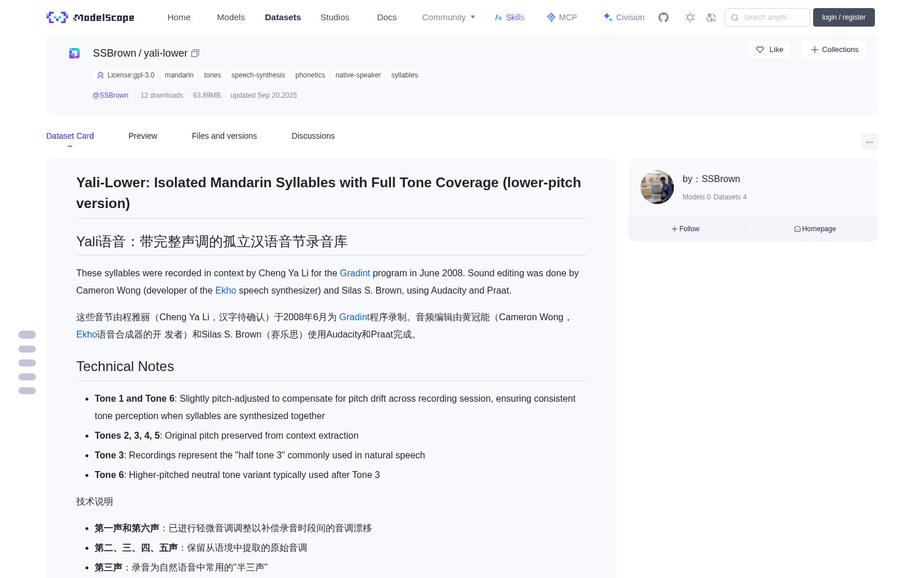This screenshot has width=924, height=578.
Task: Click the bottom outline marker on left
Action: click(27, 391)
